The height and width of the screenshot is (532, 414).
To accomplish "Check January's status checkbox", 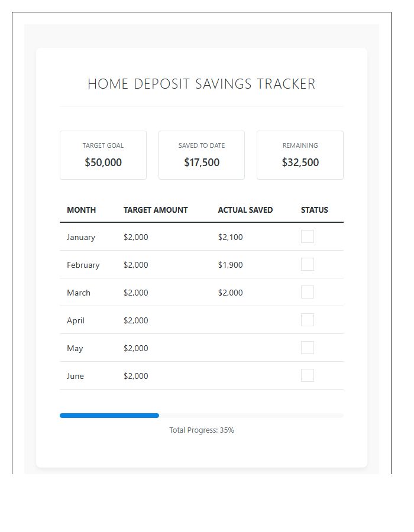I will (x=307, y=236).
